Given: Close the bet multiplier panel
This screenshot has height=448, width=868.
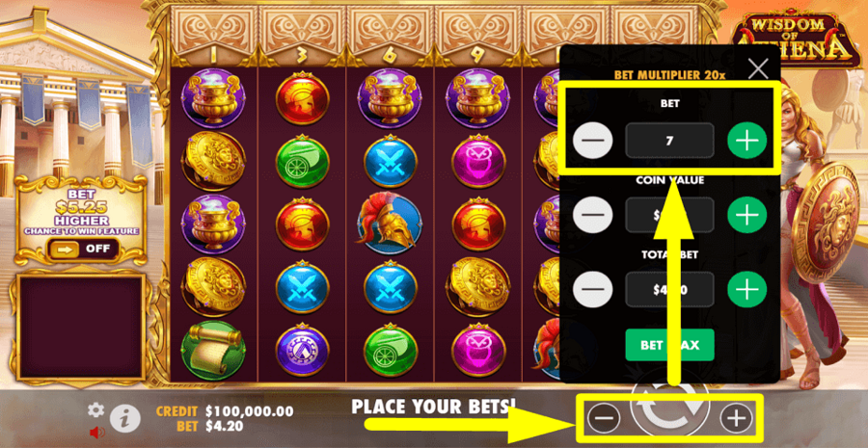Looking at the screenshot, I should (758, 68).
